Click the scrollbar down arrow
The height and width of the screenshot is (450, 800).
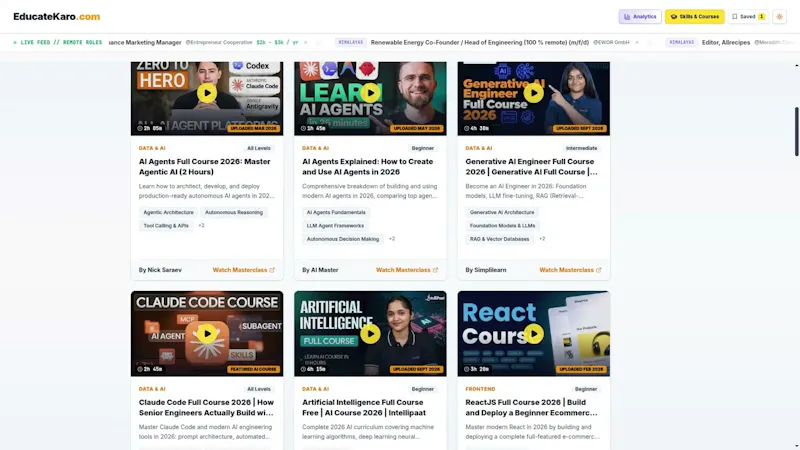click(x=796, y=446)
